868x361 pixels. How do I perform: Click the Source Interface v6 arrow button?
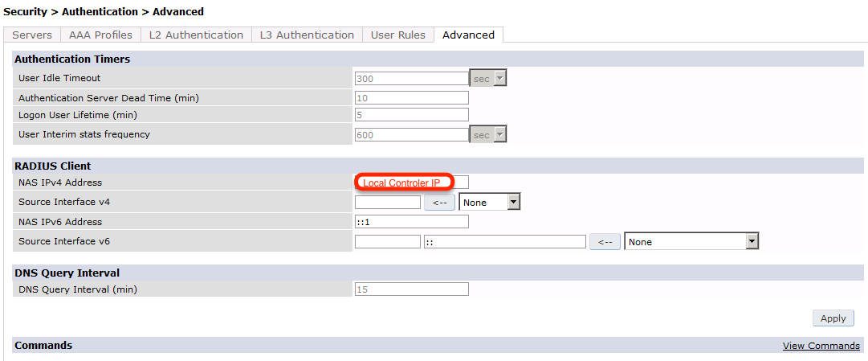click(605, 241)
